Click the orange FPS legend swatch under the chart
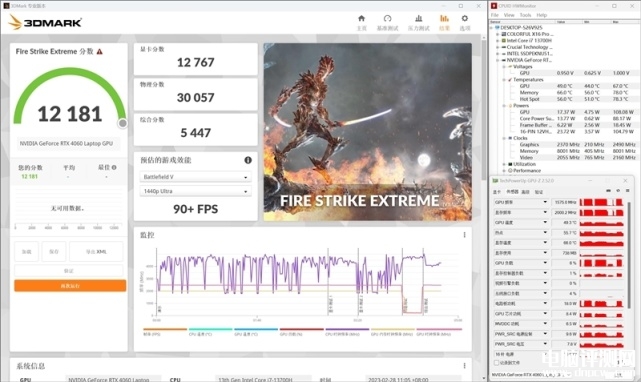This screenshot has width=641, height=382. pyautogui.click(x=165, y=329)
